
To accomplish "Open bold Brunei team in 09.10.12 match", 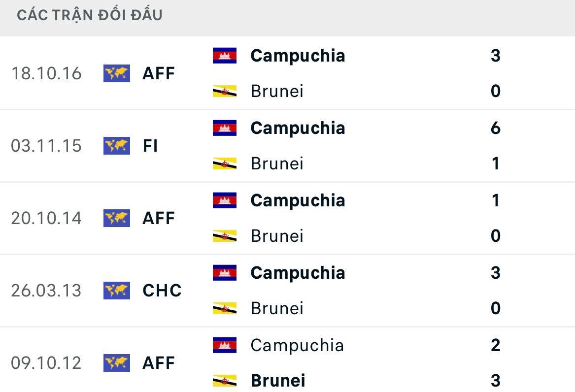I will (278, 381).
